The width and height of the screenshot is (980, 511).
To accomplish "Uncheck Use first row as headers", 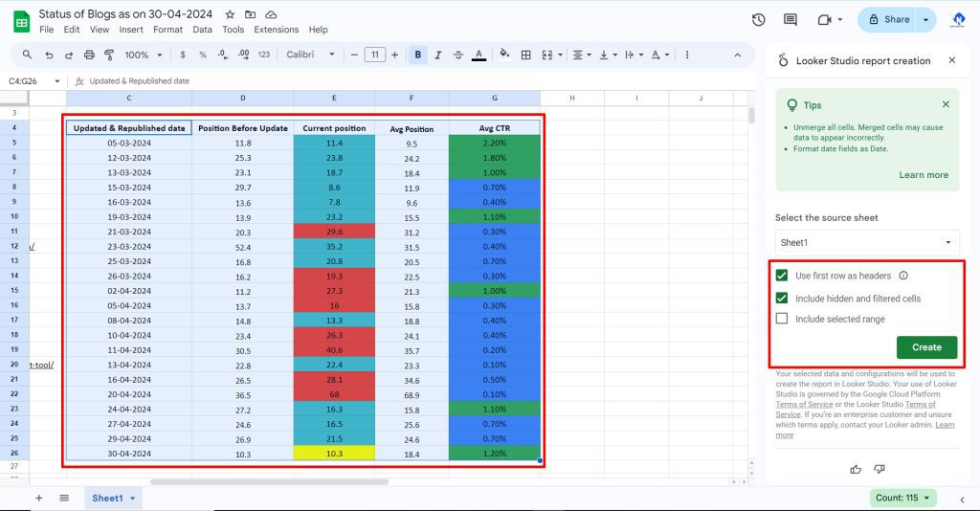I will tap(782, 276).
